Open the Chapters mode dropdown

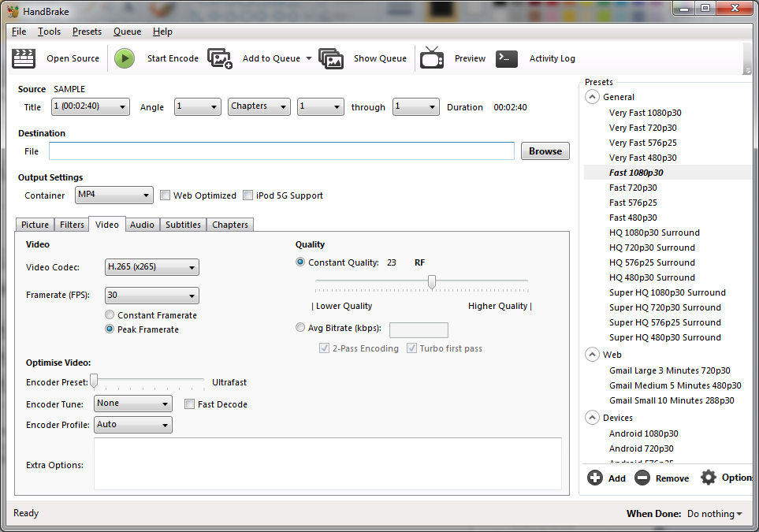pos(259,107)
